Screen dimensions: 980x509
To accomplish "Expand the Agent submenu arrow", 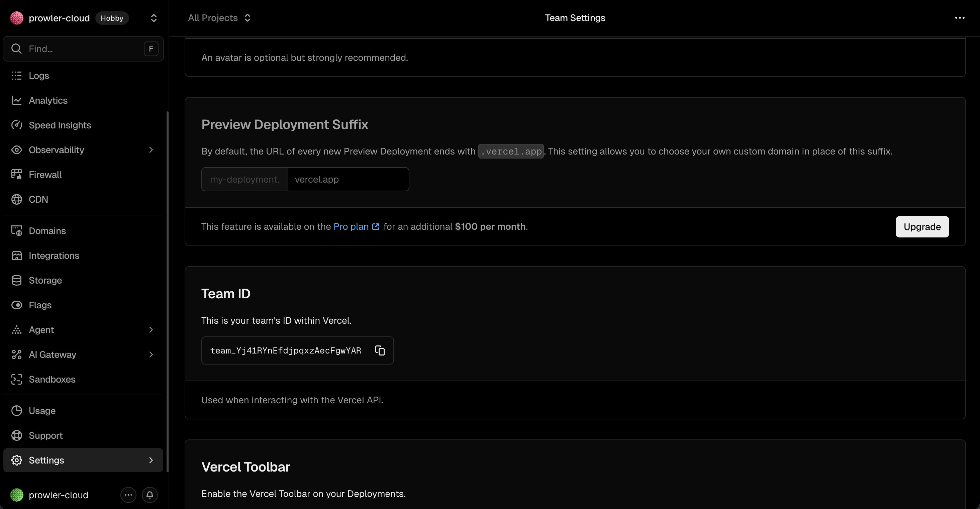I will pos(151,330).
